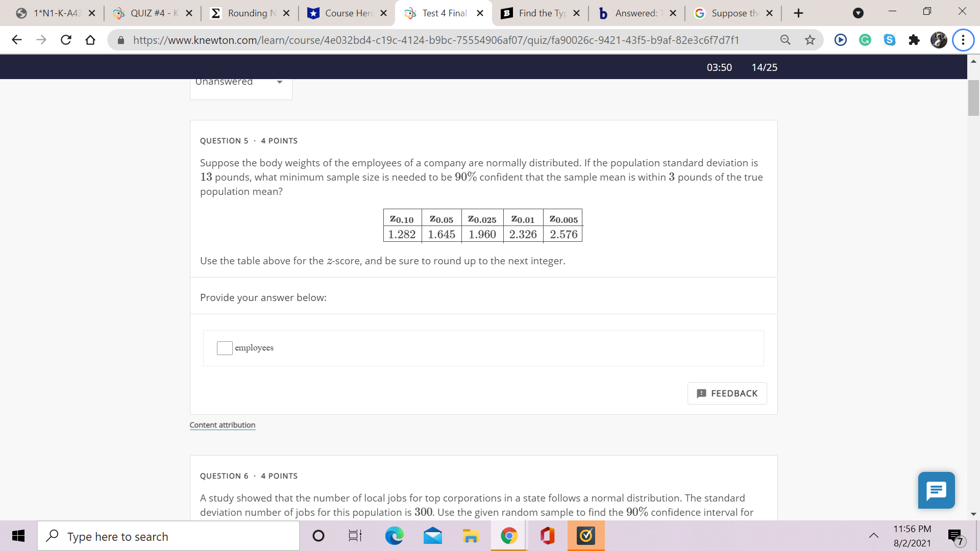Open Chrome's three-dot menu
The image size is (980, 551).
963,40
